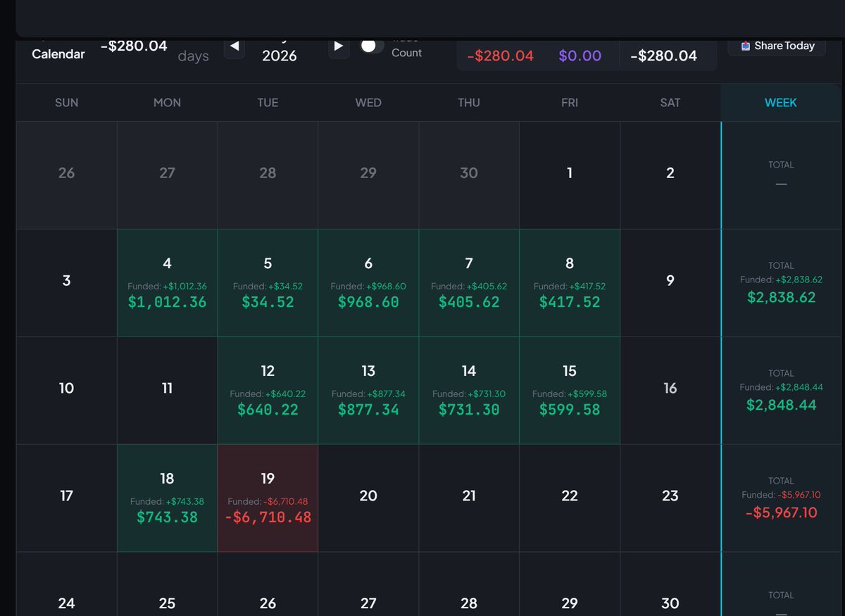845x616 pixels.
Task: Select the day 1 cell
Action: [x=570, y=175]
